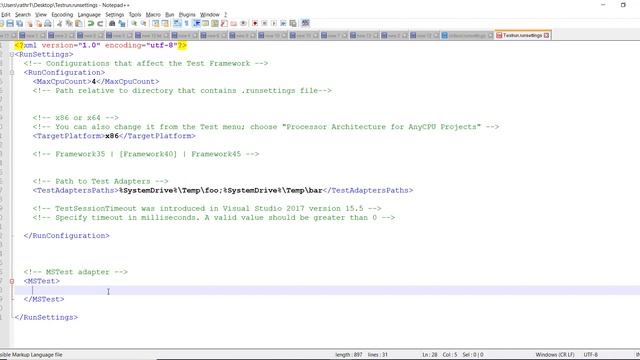Click the MaxCpuCount value 4

pos(93,82)
